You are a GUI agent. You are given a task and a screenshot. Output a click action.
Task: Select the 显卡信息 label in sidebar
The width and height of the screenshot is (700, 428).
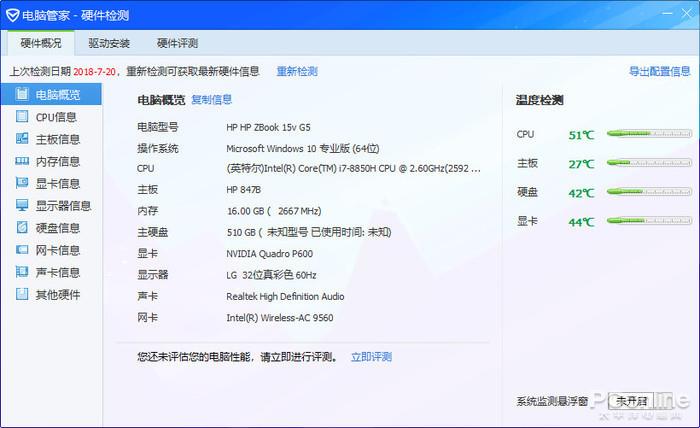coord(58,183)
